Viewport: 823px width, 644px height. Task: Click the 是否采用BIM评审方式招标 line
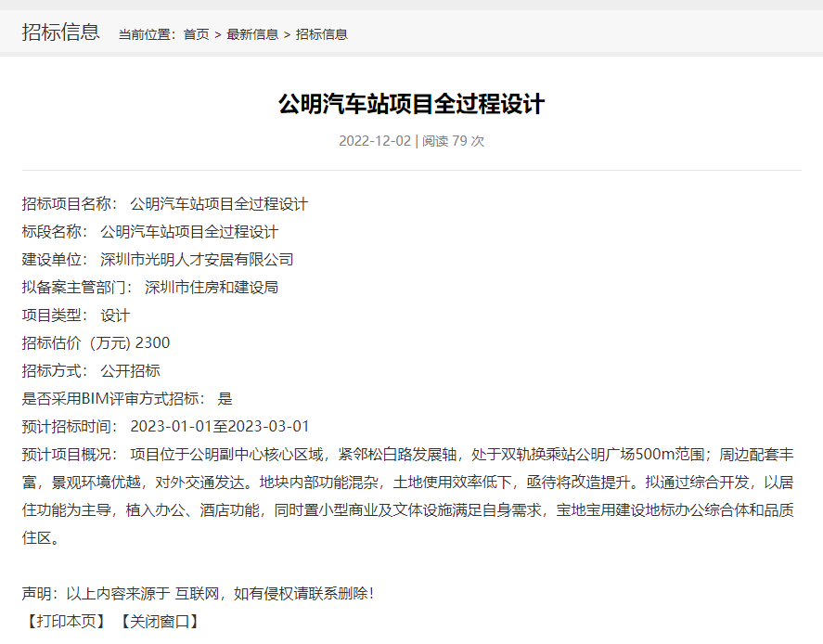(x=127, y=399)
